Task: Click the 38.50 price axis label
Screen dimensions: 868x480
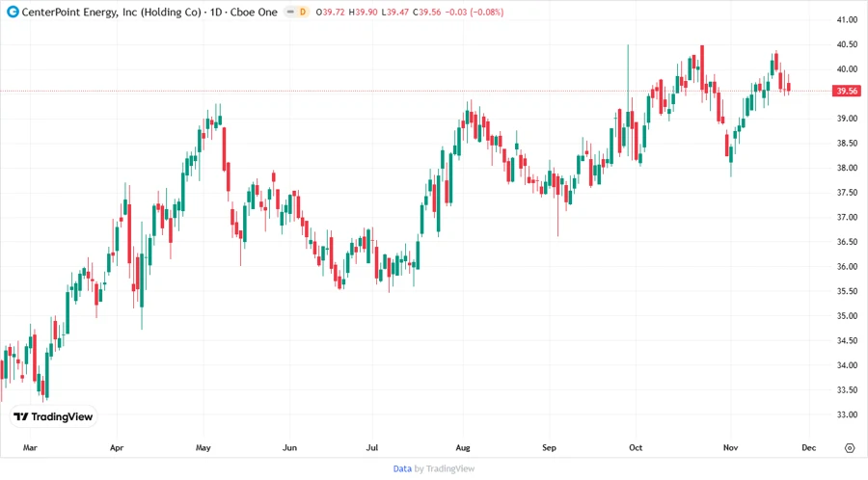Action: [847, 144]
